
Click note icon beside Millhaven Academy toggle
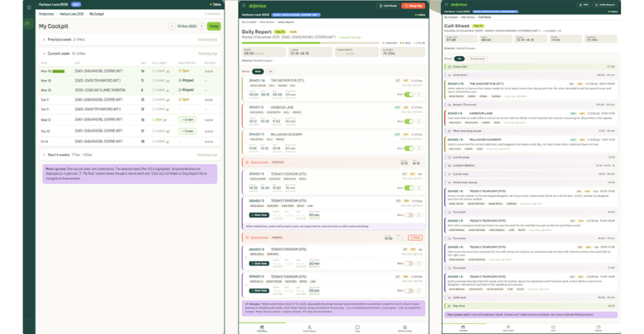pyautogui.click(x=419, y=148)
